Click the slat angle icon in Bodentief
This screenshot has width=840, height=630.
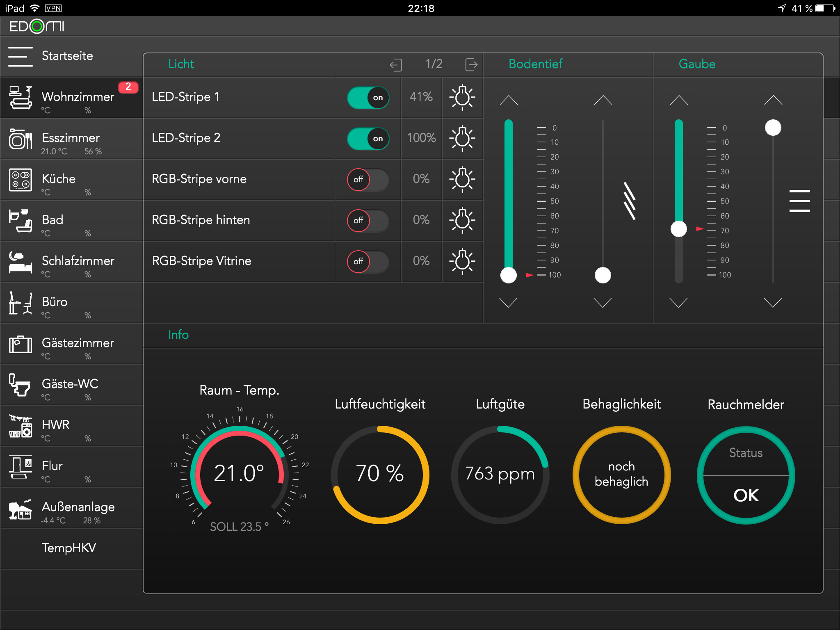(x=629, y=201)
